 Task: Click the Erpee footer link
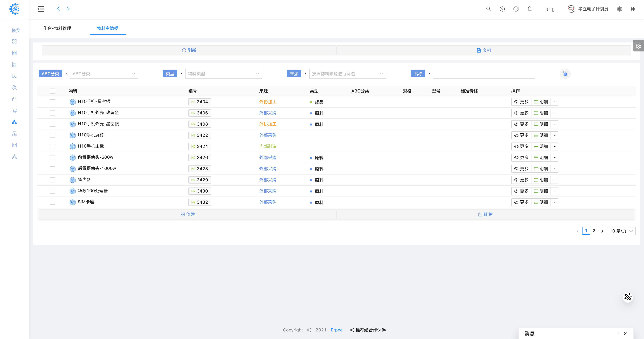337,330
